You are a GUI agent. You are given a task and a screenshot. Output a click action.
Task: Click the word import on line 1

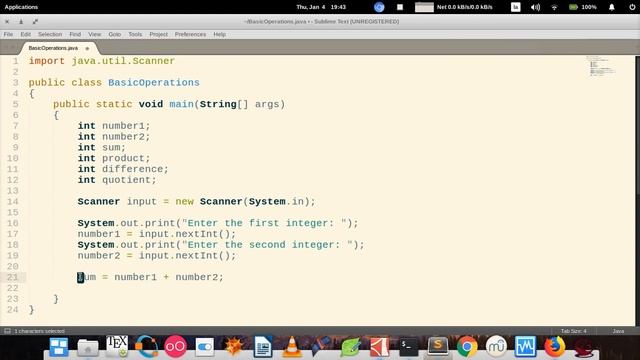point(47,61)
